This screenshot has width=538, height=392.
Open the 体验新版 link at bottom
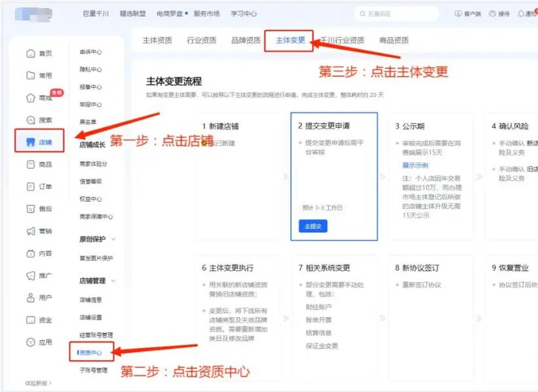coord(38,383)
